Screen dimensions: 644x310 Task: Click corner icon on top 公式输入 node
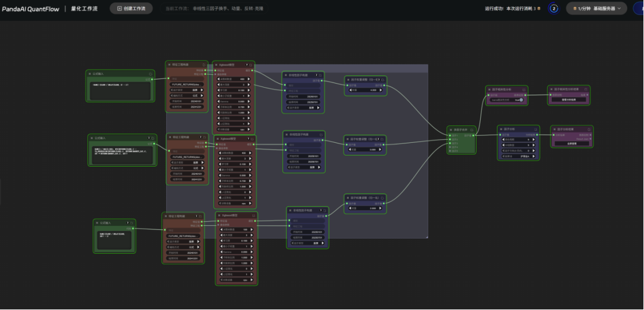click(151, 74)
